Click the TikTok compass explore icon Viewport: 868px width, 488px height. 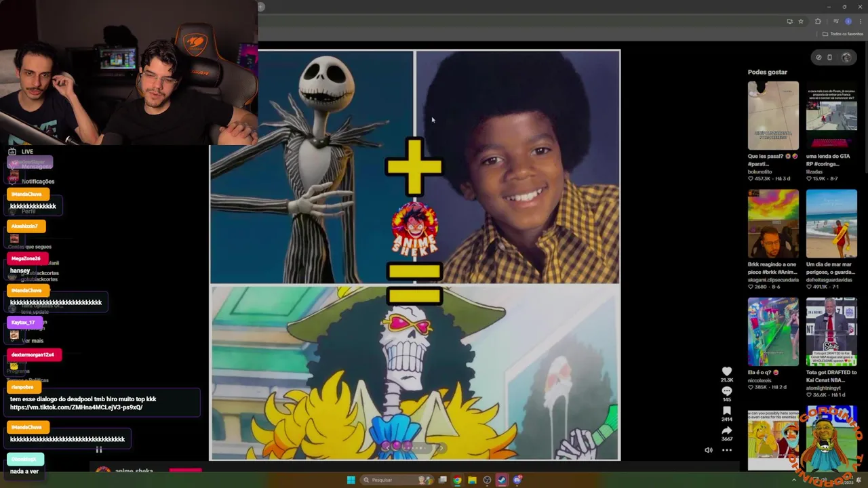(x=818, y=58)
